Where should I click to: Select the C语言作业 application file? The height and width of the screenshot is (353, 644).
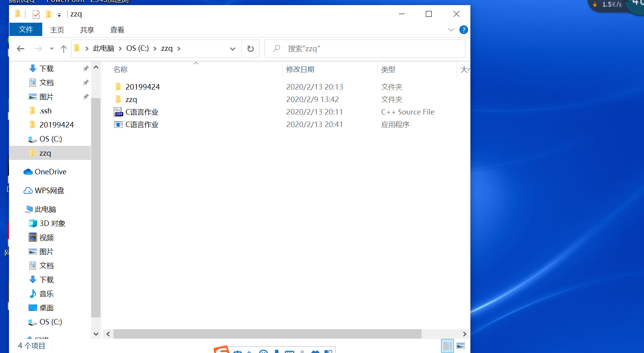click(142, 124)
